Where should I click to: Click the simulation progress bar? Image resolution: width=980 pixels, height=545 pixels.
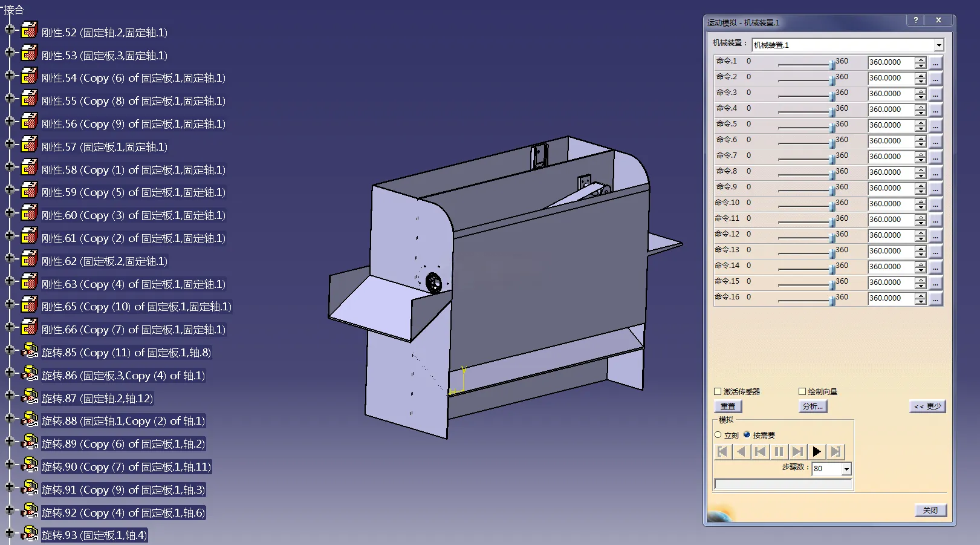coord(784,484)
